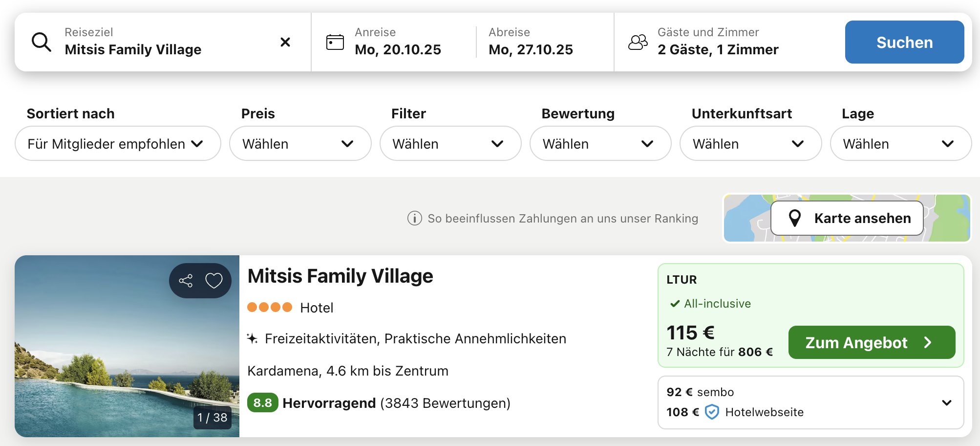Click the 8.8 rating badge
The width and height of the screenshot is (980, 446).
tap(263, 402)
